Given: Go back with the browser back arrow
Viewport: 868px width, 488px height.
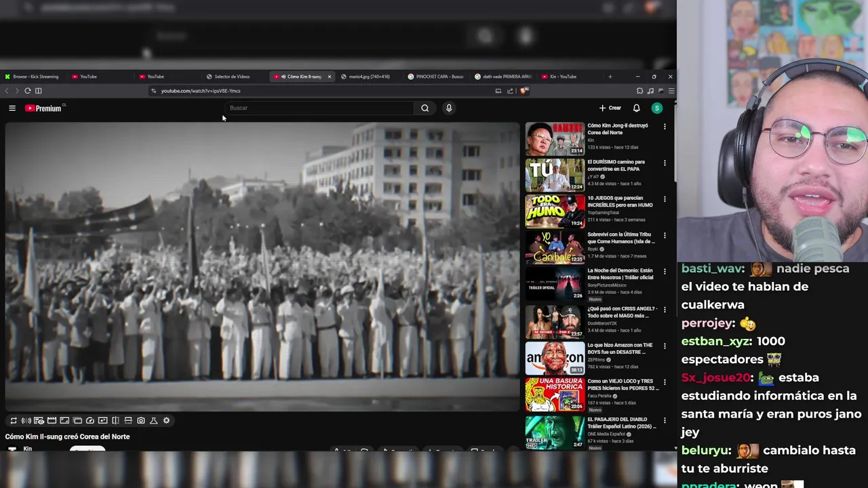Looking at the screenshot, I should pyautogui.click(x=7, y=91).
